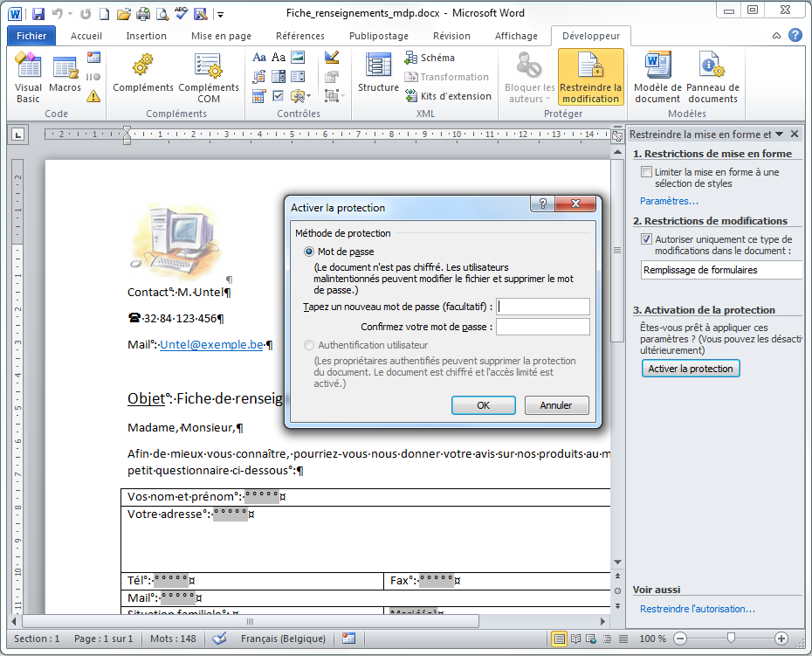This screenshot has width=812, height=656.
Task: Open Macro Security warning icon
Action: [x=93, y=96]
